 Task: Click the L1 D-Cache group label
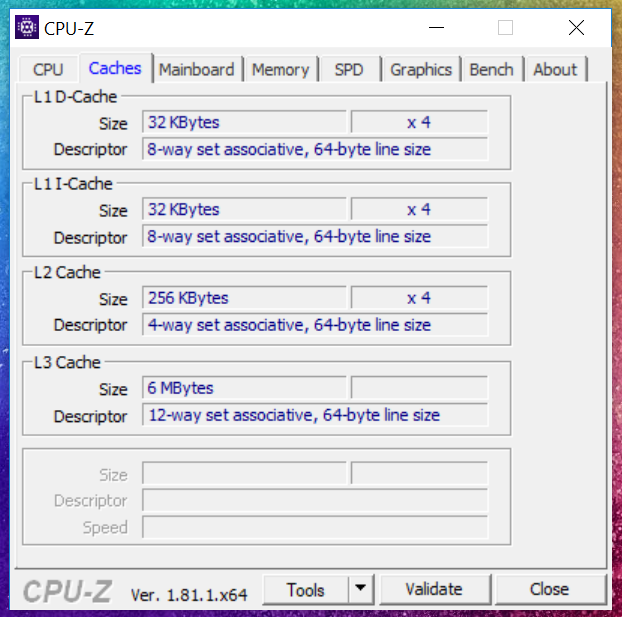(x=75, y=97)
